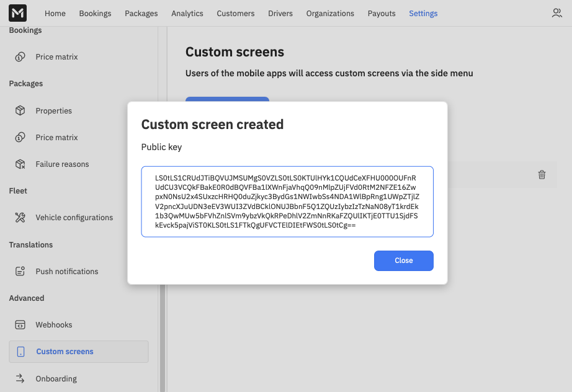
Task: Select Custom screens in sidebar
Action: click(78, 352)
